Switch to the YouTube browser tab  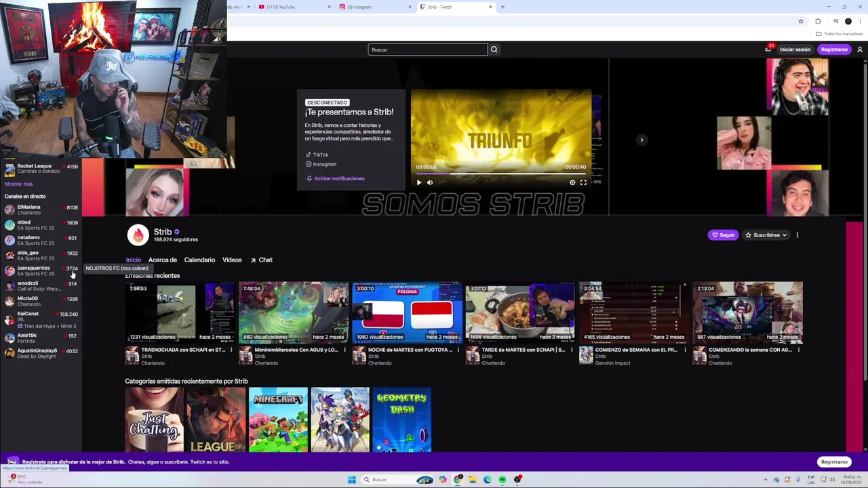coord(294,7)
